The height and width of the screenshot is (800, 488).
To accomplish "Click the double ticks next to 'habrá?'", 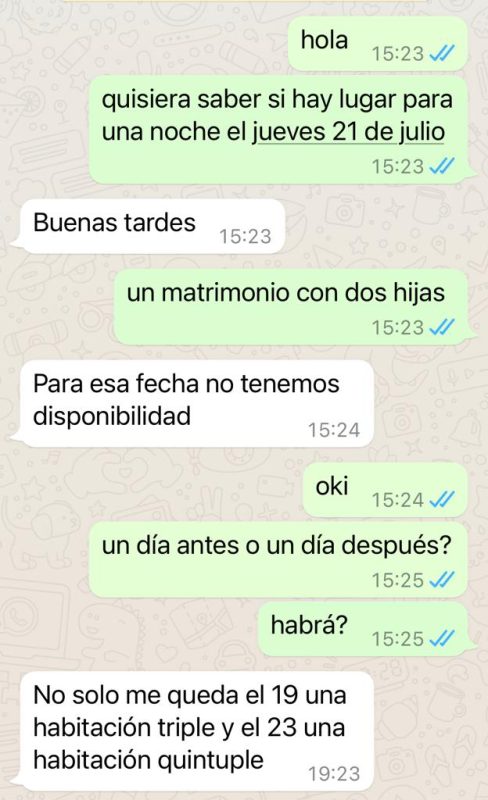I will click(442, 639).
